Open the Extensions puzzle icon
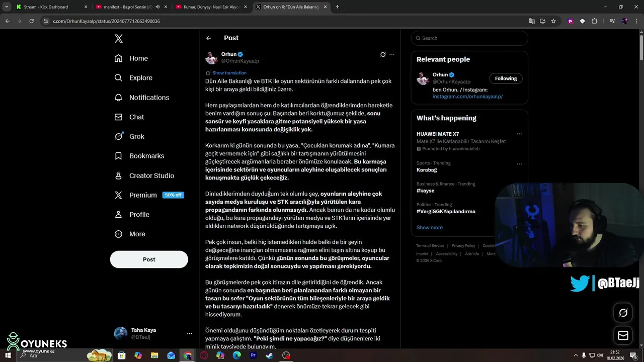Image resolution: width=644 pixels, height=362 pixels. tap(595, 21)
